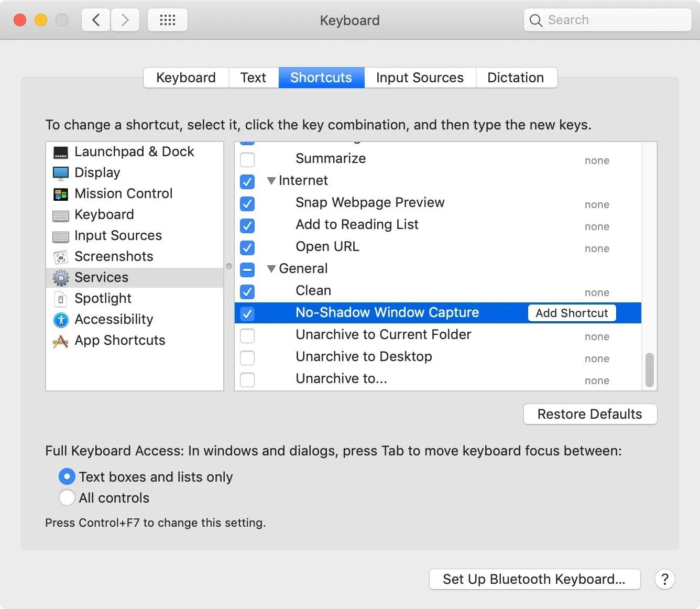
Task: Uncheck the Open URL checkbox
Action: pos(247,247)
